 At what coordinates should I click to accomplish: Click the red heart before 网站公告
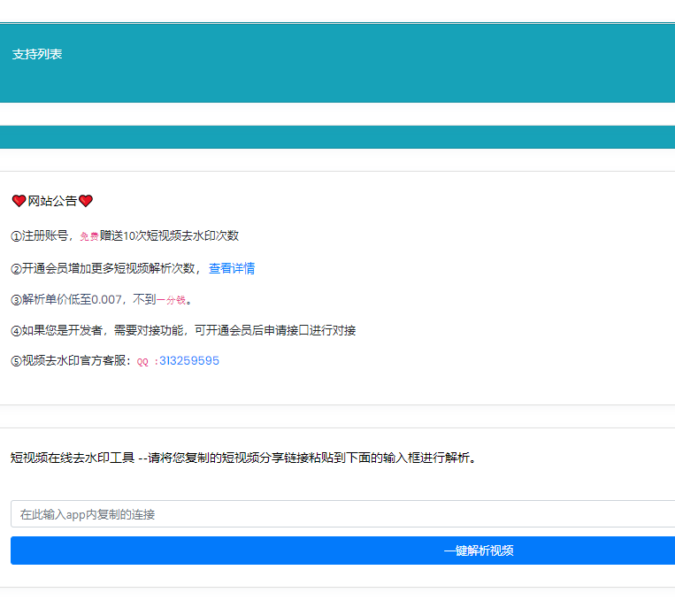tap(19, 202)
